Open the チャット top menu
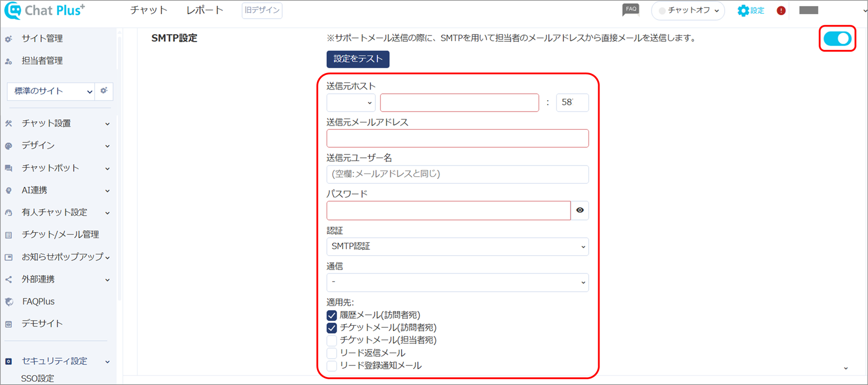 click(149, 10)
